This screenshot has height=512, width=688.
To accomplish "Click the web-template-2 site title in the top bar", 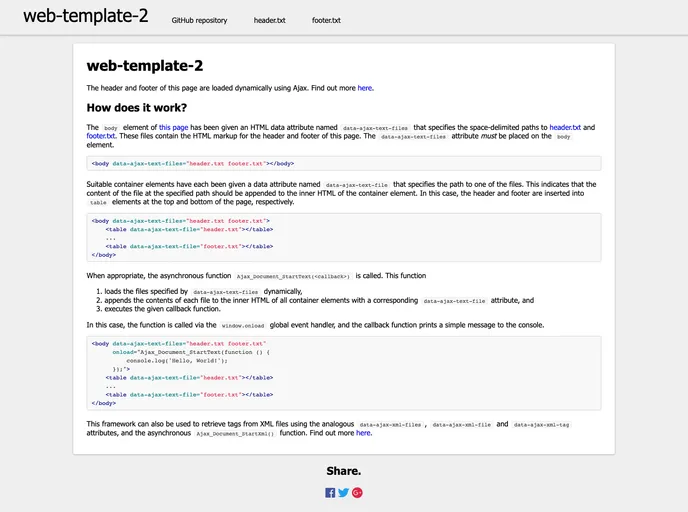I will 86,16.
